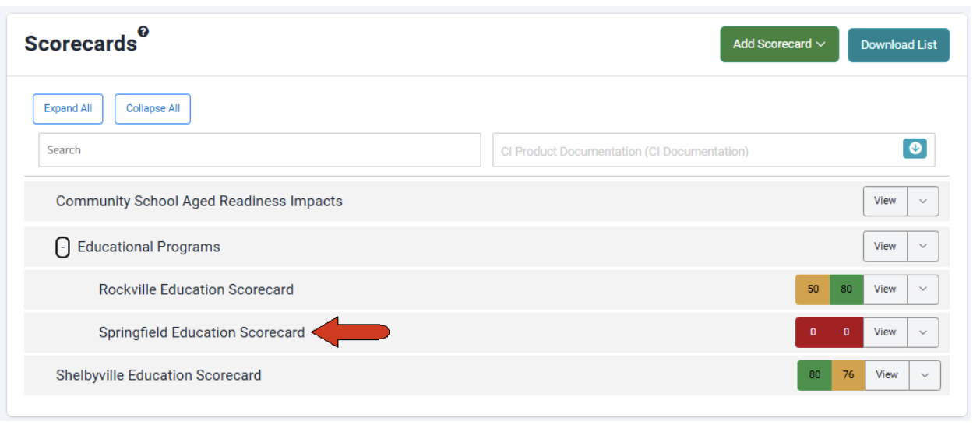
Task: View the Rockville Education Scorecard
Action: pyautogui.click(x=885, y=289)
